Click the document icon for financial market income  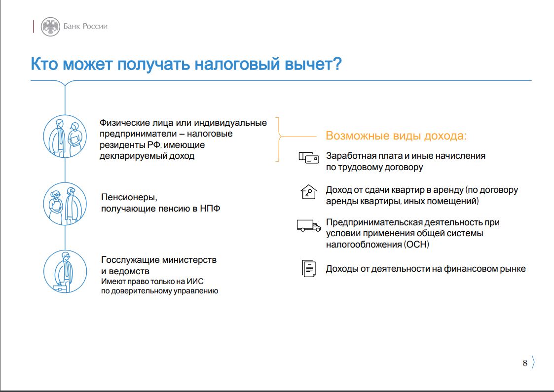[x=309, y=268]
